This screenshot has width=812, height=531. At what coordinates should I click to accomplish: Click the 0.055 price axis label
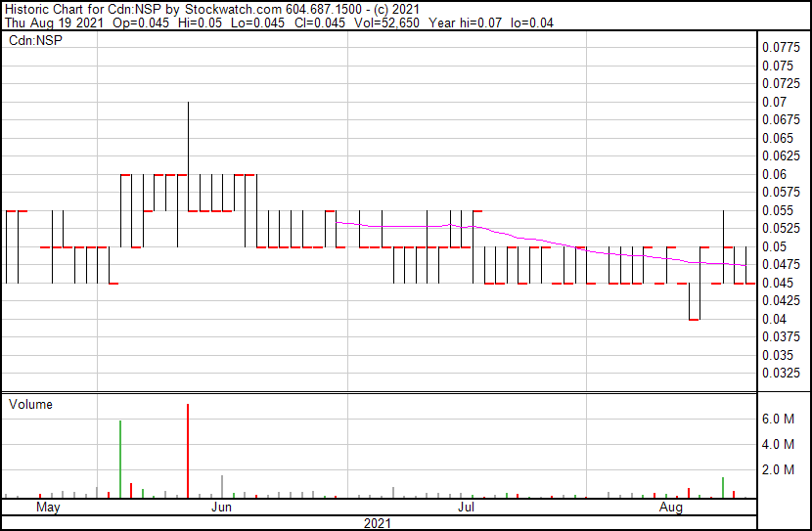[x=778, y=210]
